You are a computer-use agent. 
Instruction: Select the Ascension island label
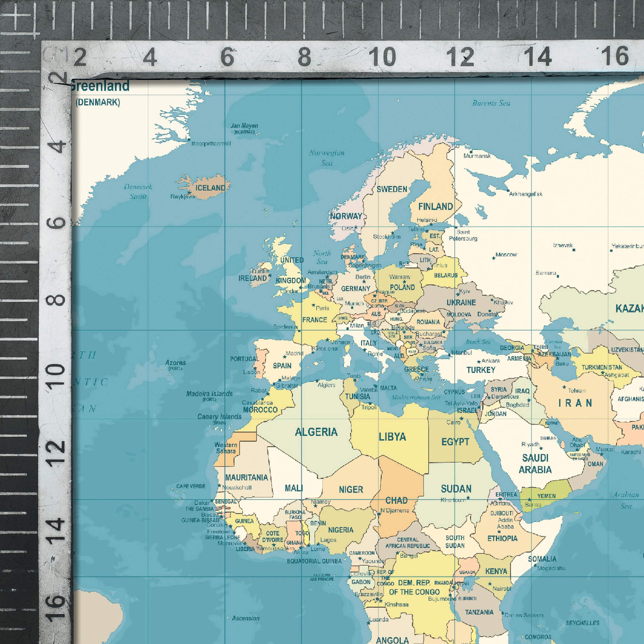[246, 618]
